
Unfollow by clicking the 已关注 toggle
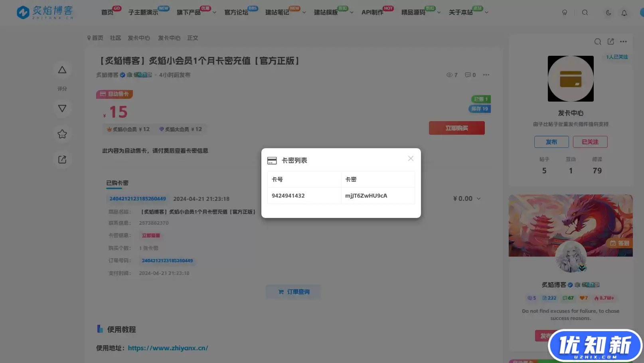coord(590,142)
